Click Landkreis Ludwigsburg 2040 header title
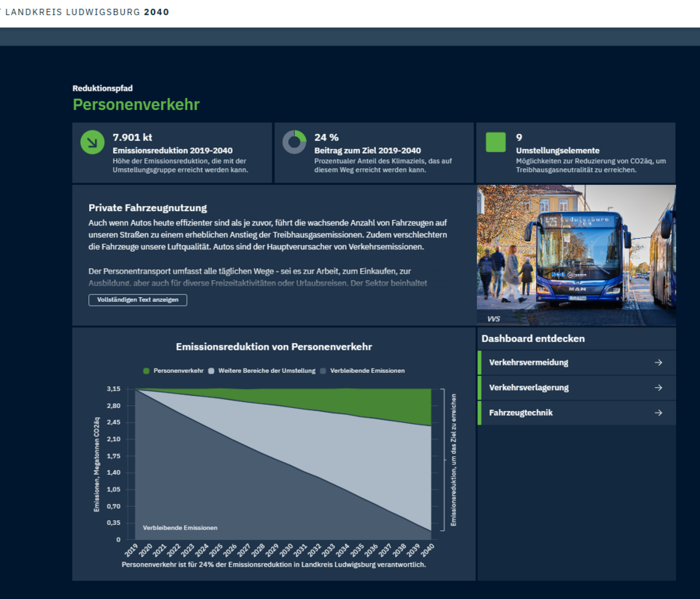Viewport: 700px width, 599px height. pos(86,12)
